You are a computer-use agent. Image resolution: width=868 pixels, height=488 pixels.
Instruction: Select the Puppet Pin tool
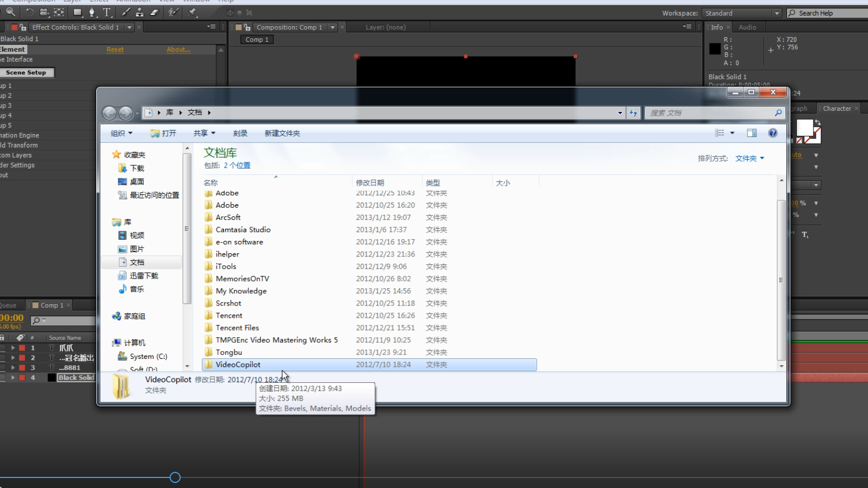click(x=192, y=12)
